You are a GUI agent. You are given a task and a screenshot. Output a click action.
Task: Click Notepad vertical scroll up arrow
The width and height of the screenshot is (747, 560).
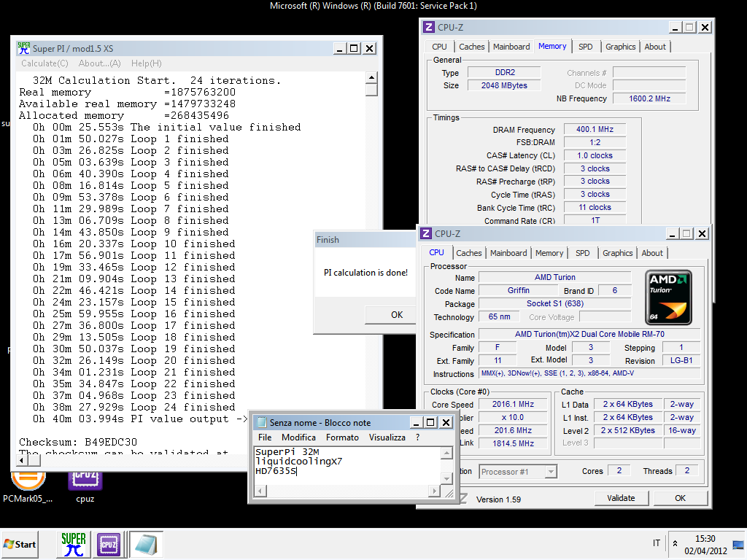(446, 453)
